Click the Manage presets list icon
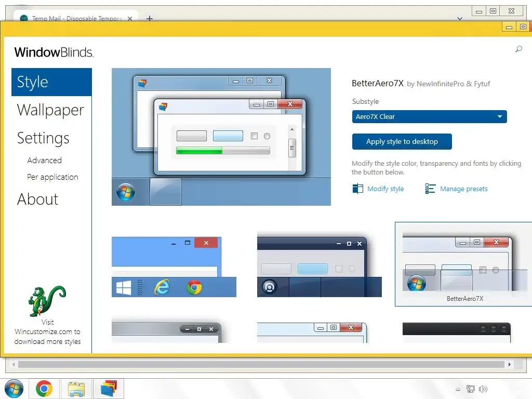 [430, 189]
